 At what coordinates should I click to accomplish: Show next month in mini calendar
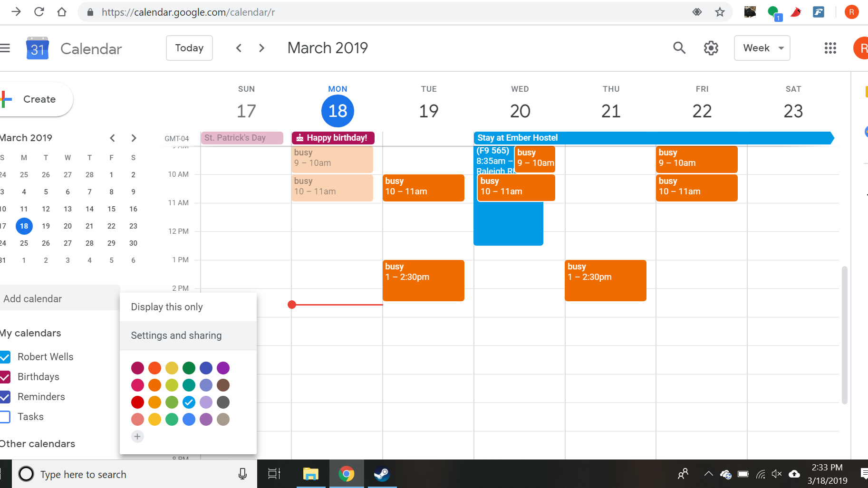[x=134, y=138]
